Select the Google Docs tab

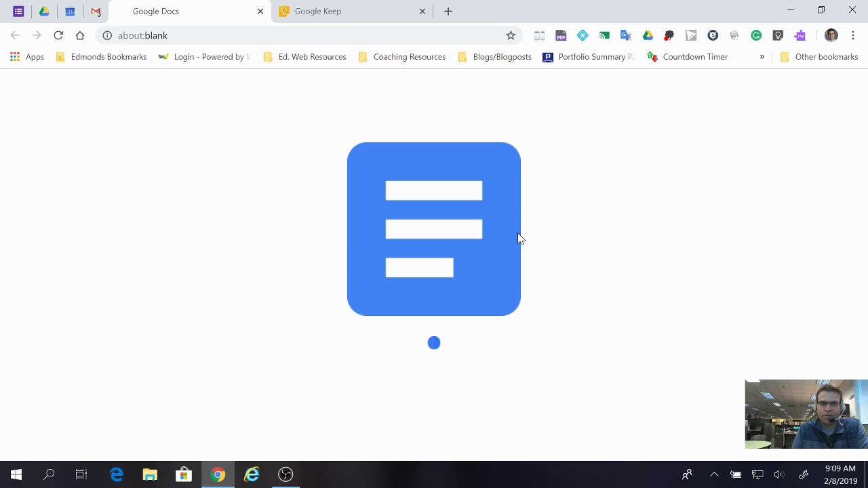coord(190,12)
